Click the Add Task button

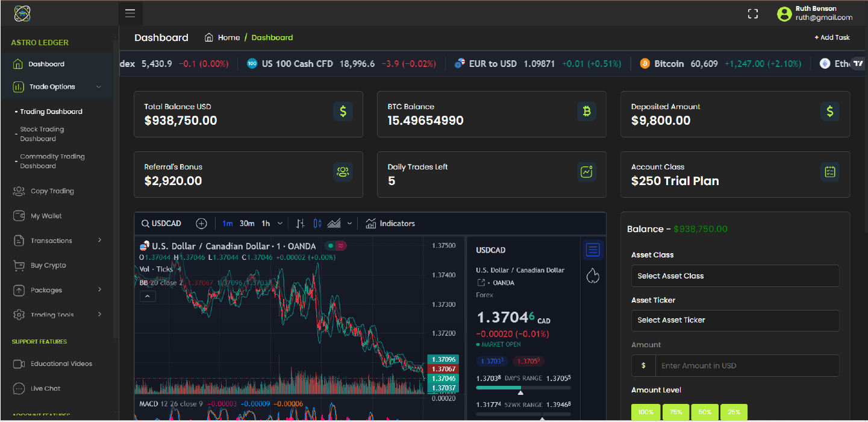pos(832,37)
